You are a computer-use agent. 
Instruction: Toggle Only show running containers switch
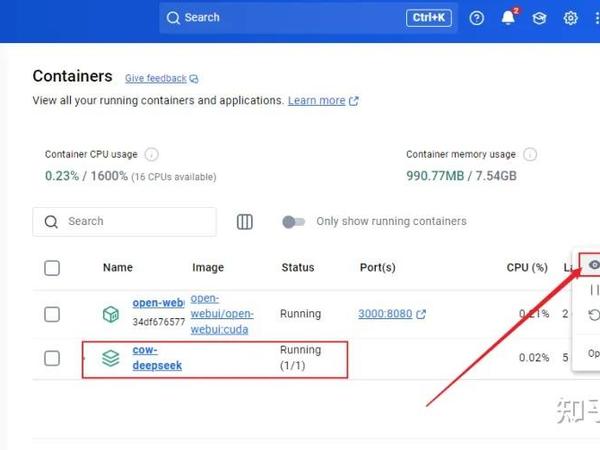293,222
